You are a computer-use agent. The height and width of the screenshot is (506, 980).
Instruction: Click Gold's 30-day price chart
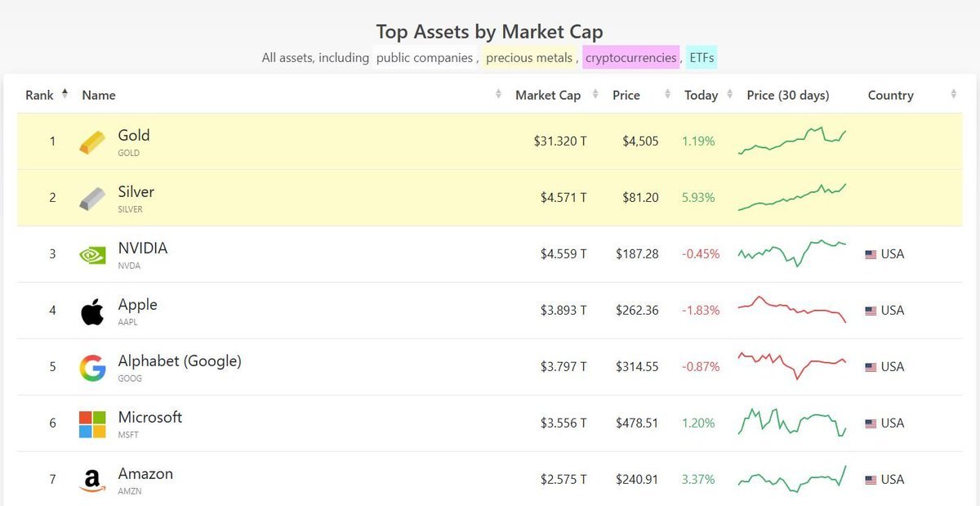tap(792, 141)
